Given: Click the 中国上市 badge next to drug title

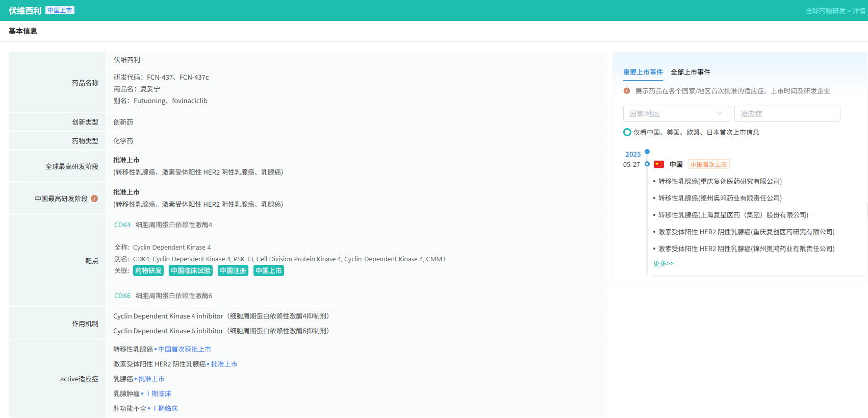Looking at the screenshot, I should click(x=60, y=10).
